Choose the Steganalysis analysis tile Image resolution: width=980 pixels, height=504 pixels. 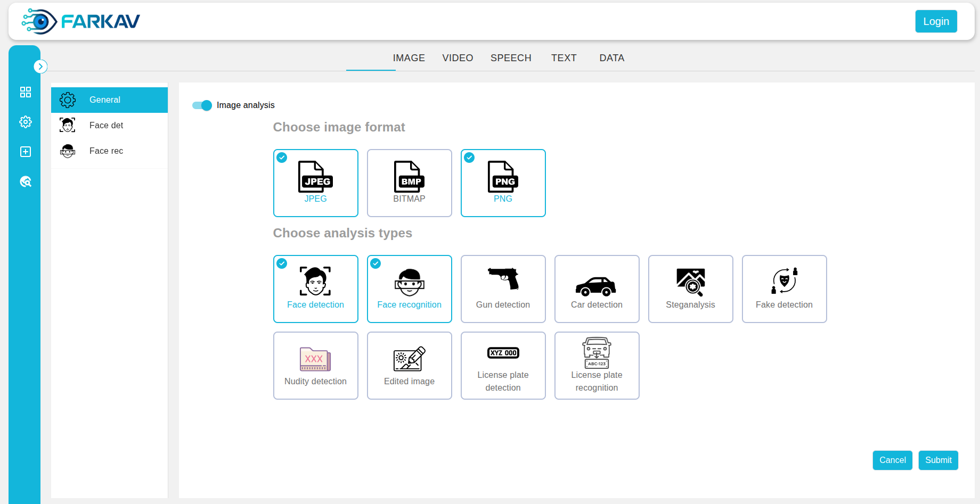(x=690, y=289)
